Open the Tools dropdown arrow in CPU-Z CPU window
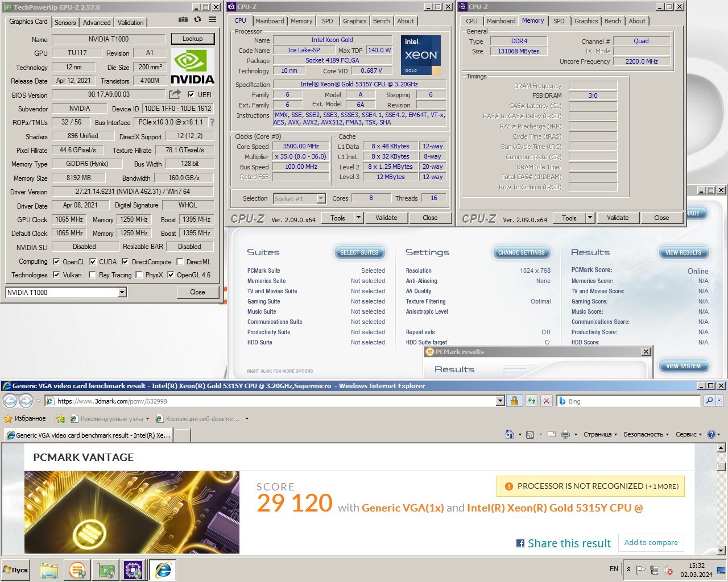 [358, 218]
